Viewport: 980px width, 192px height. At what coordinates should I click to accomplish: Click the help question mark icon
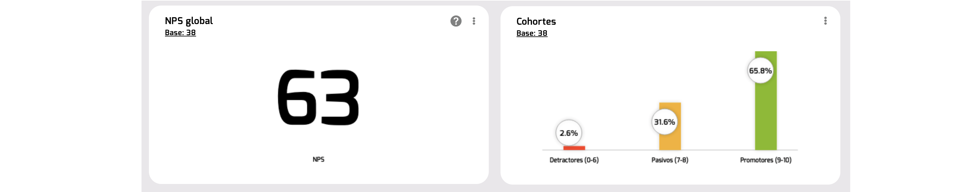coord(456,21)
